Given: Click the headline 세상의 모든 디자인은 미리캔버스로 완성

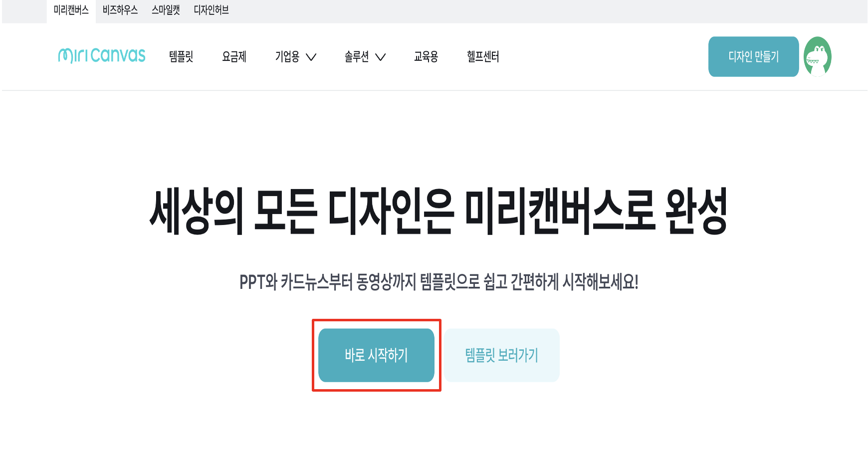Looking at the screenshot, I should [438, 212].
